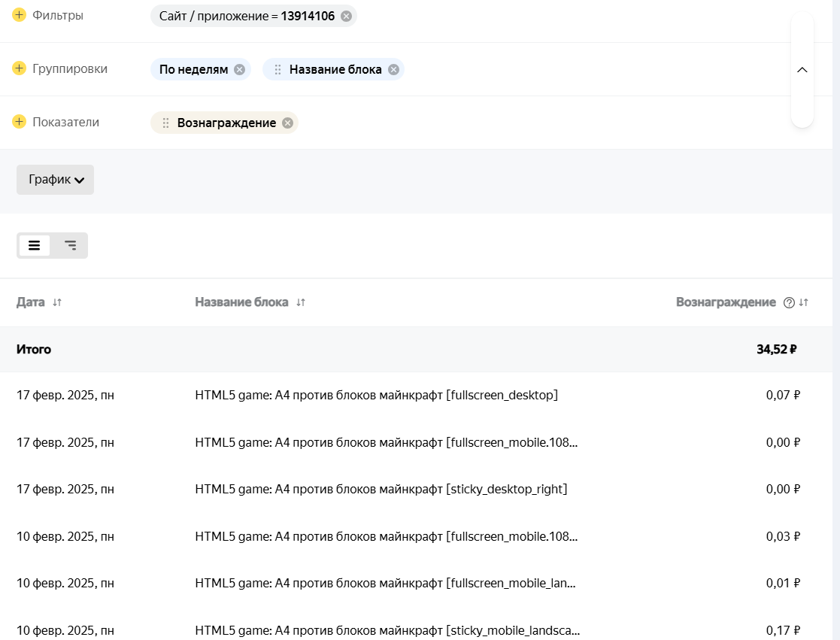Click the fullscreen_desktop block row name
The height and width of the screenshot is (640, 840).
point(376,395)
